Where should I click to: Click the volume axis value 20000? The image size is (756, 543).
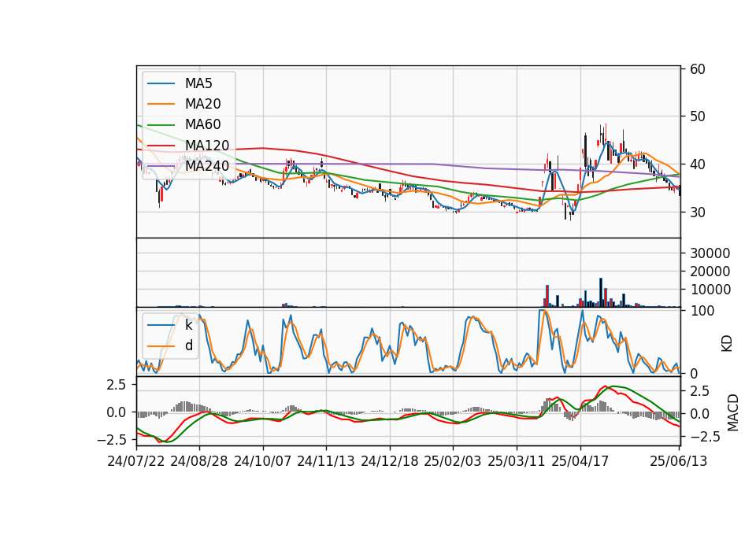tap(710, 271)
